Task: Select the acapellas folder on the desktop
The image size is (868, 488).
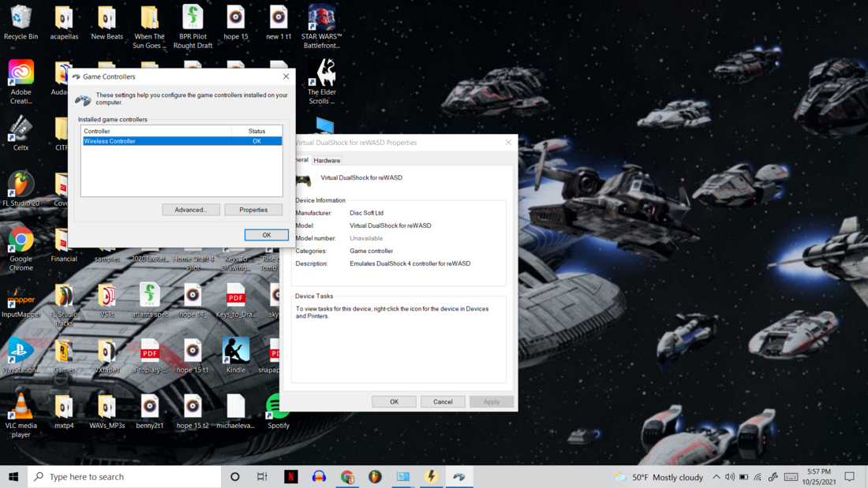Action: tap(64, 23)
